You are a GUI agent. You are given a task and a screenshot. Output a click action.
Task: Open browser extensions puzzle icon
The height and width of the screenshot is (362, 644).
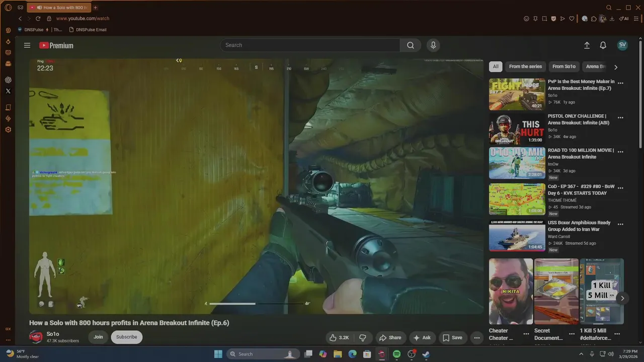(x=594, y=19)
